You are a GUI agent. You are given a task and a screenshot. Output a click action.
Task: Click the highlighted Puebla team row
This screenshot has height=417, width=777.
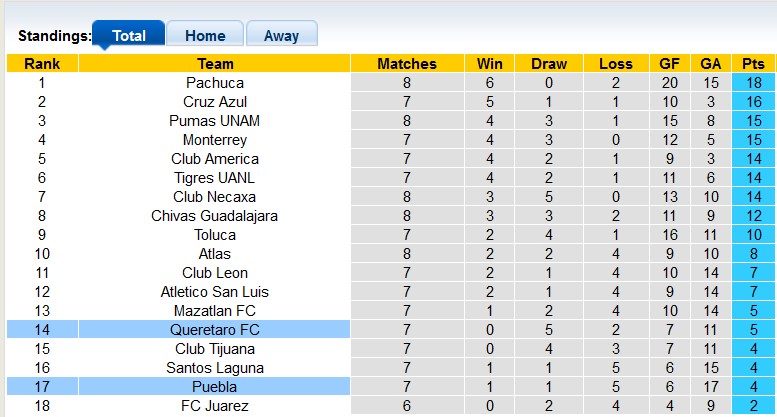214,387
